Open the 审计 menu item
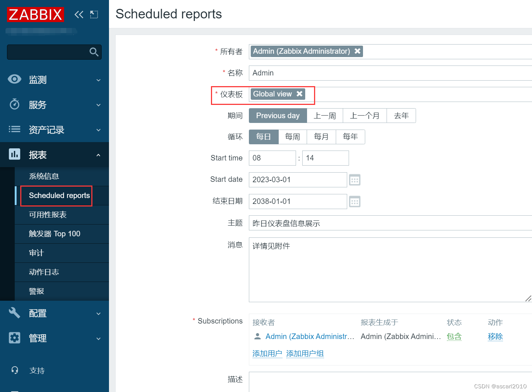The image size is (532, 392). point(36,253)
